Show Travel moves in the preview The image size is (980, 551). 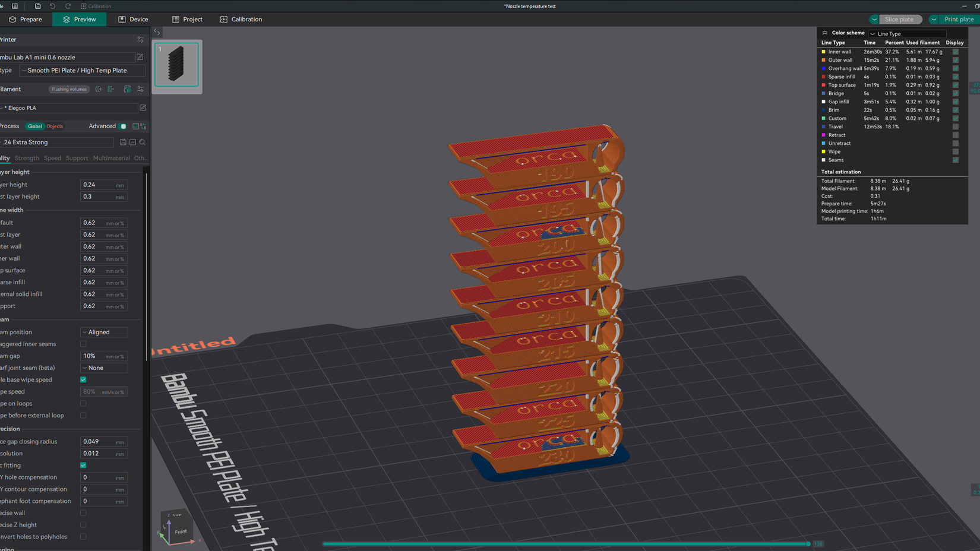tap(955, 126)
